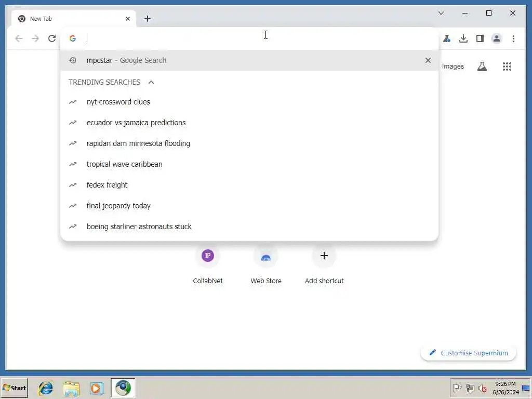This screenshot has width=532, height=399.
Task: Launch Windows Media Player from taskbar
Action: click(x=96, y=388)
